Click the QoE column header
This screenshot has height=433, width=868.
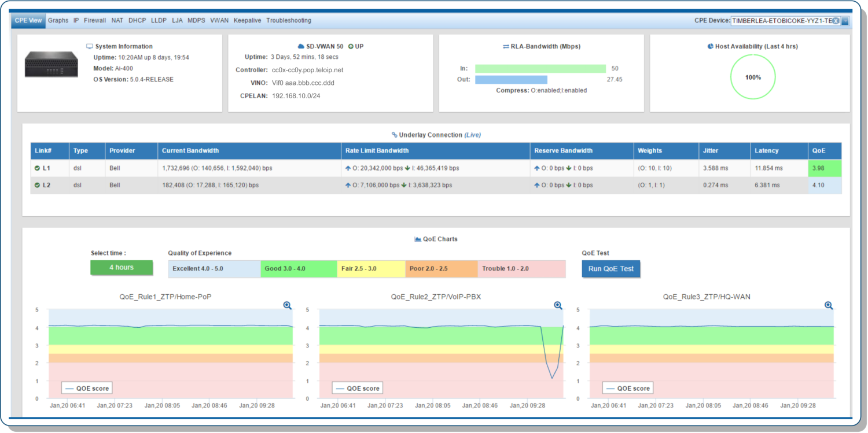pos(825,151)
